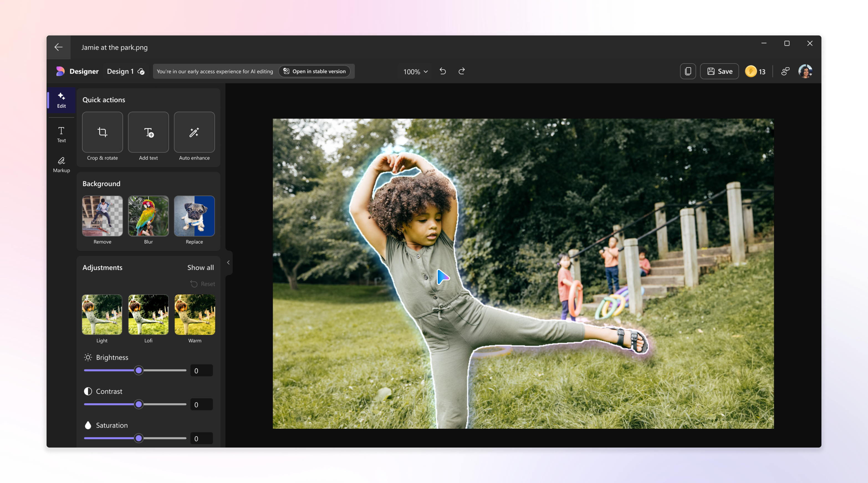This screenshot has width=868, height=483.
Task: Click the Brightness slider handle
Action: (139, 371)
